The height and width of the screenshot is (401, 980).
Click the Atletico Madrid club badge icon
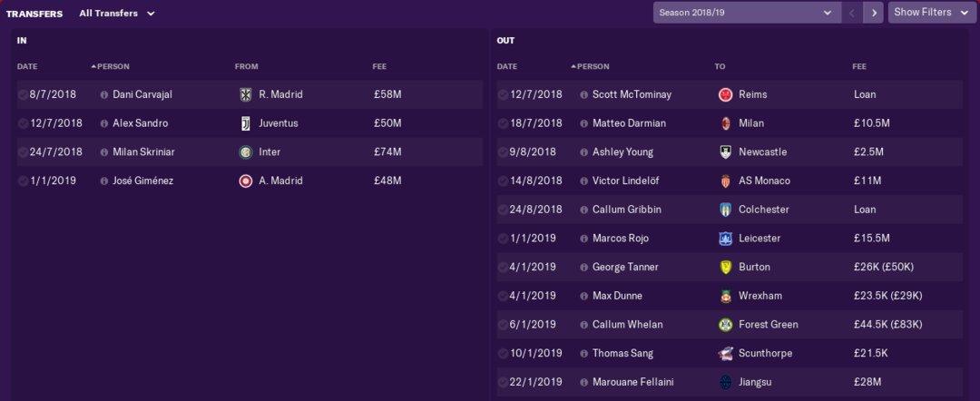245,181
